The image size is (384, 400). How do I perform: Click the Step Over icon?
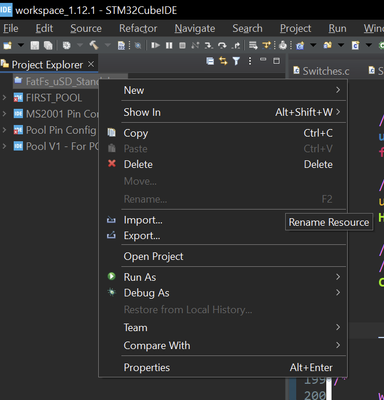222,45
